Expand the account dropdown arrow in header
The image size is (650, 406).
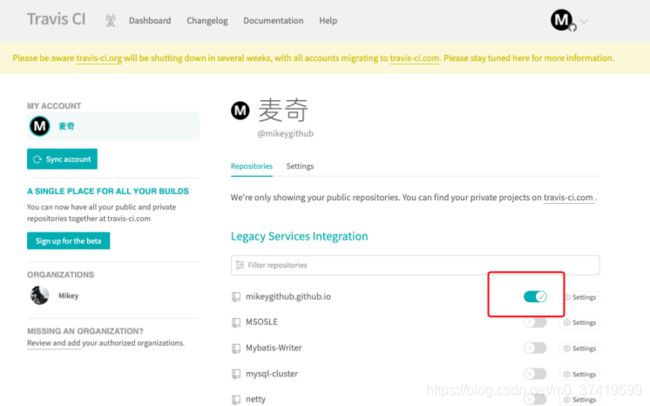click(584, 21)
